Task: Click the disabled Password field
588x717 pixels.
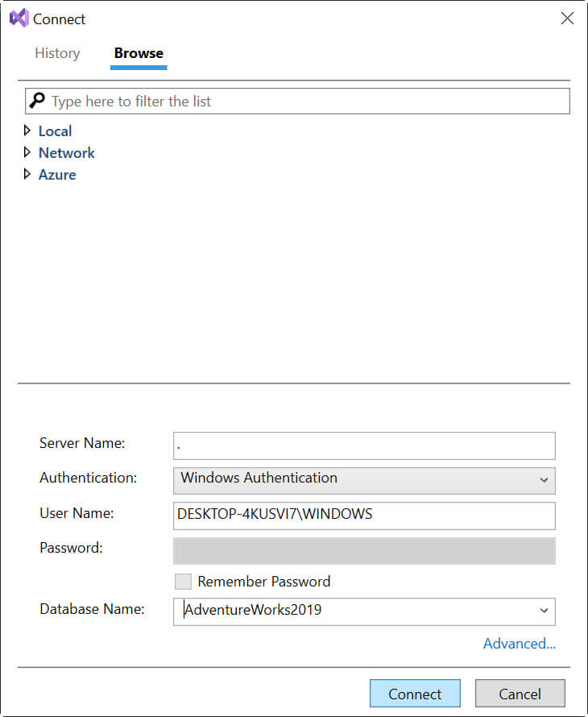Action: (x=364, y=551)
